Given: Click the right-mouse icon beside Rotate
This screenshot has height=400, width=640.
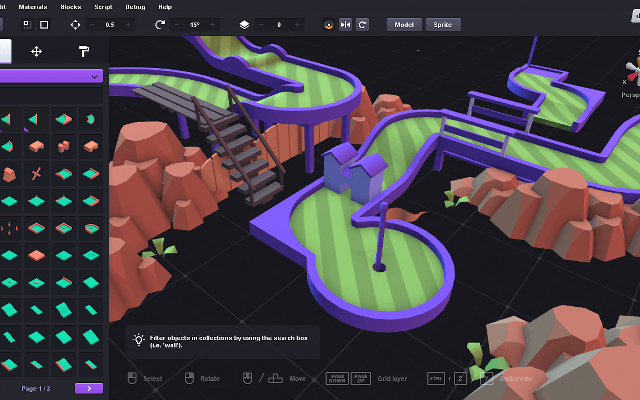Looking at the screenshot, I should click(189, 378).
